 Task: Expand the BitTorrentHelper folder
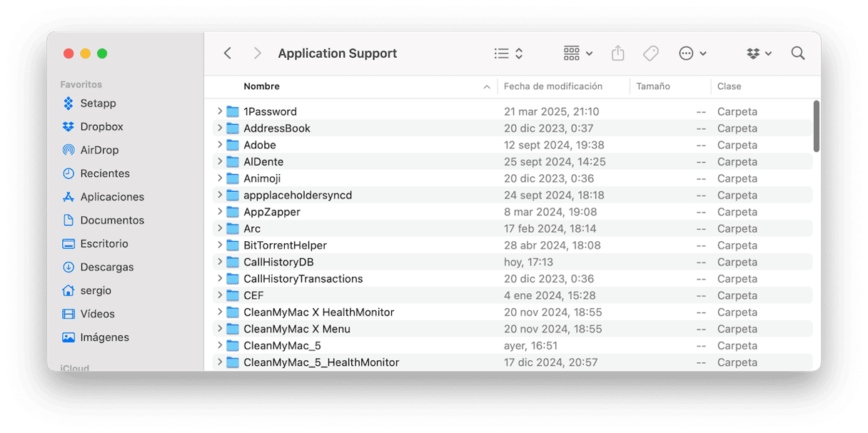(x=220, y=245)
